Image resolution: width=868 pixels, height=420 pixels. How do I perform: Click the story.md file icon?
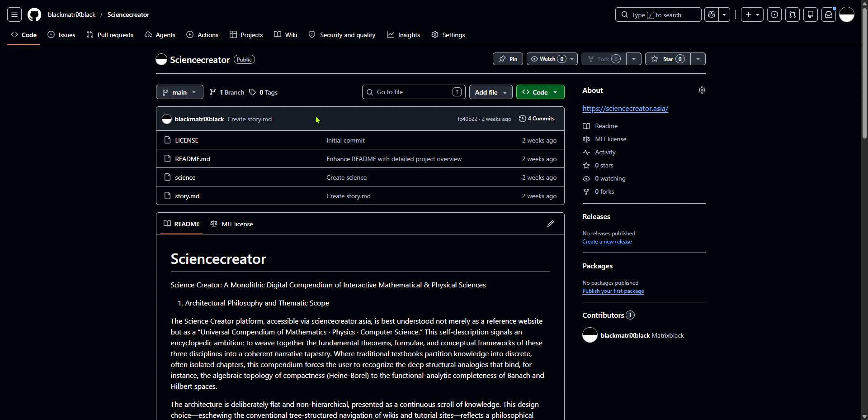(167, 196)
